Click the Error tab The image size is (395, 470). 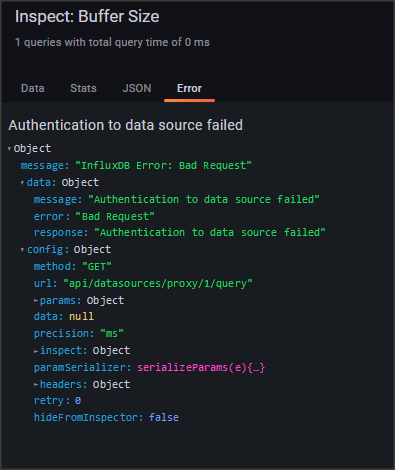click(189, 88)
